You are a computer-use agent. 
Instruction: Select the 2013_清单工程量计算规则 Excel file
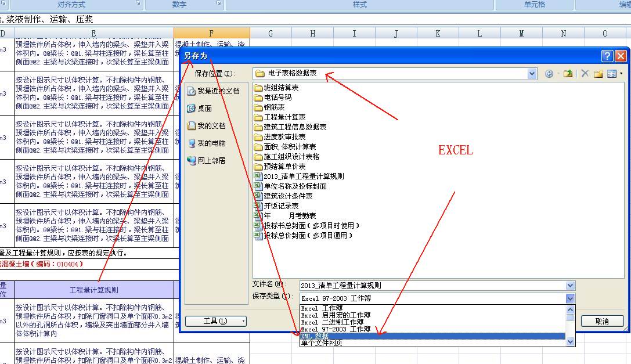pyautogui.click(x=299, y=176)
